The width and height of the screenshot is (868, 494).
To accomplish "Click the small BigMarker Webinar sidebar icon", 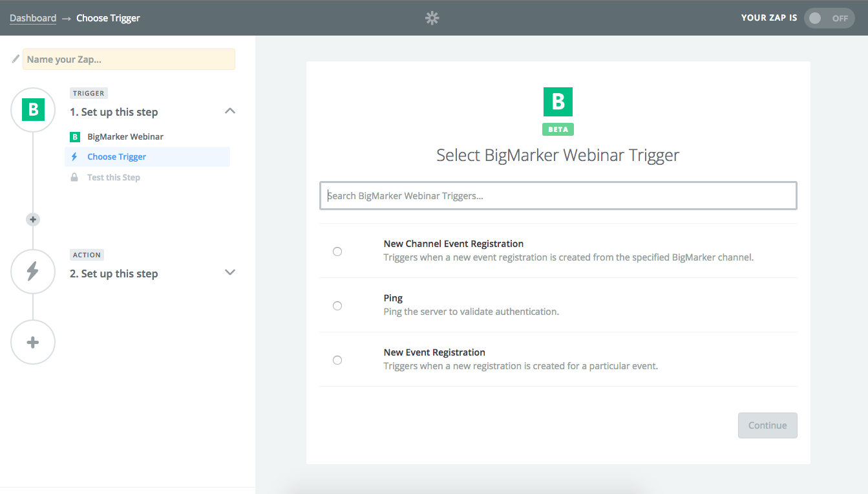I will click(x=75, y=137).
